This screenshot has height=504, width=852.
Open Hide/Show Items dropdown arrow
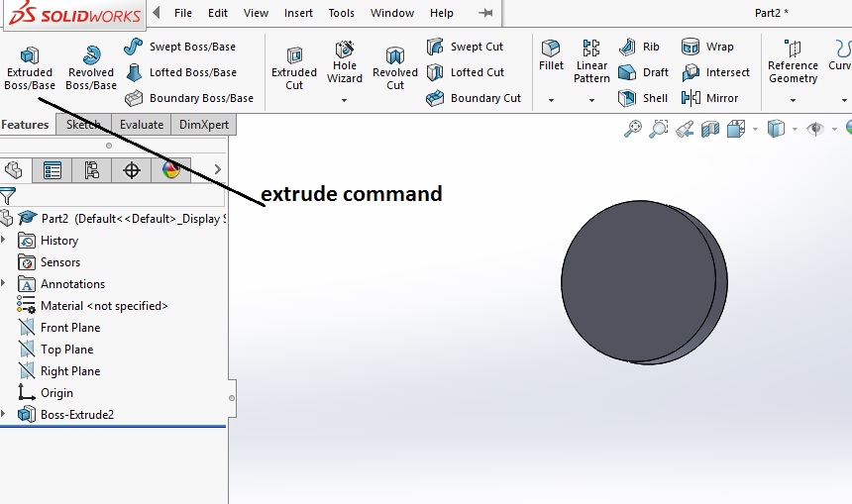834,129
